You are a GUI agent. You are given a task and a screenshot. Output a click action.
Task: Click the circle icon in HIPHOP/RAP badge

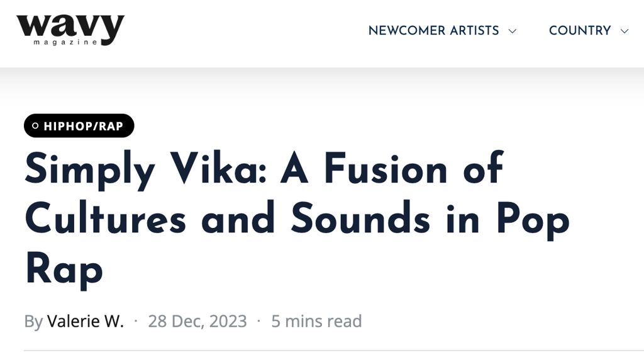click(35, 126)
